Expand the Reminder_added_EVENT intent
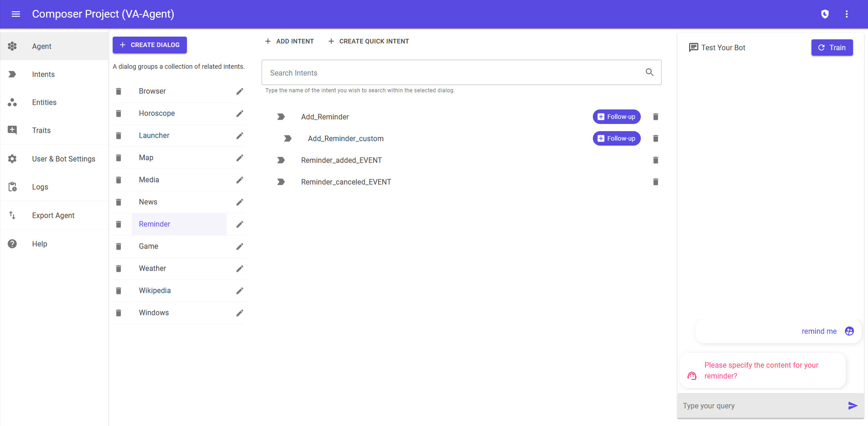Viewport: 868px width, 426px height. click(281, 160)
